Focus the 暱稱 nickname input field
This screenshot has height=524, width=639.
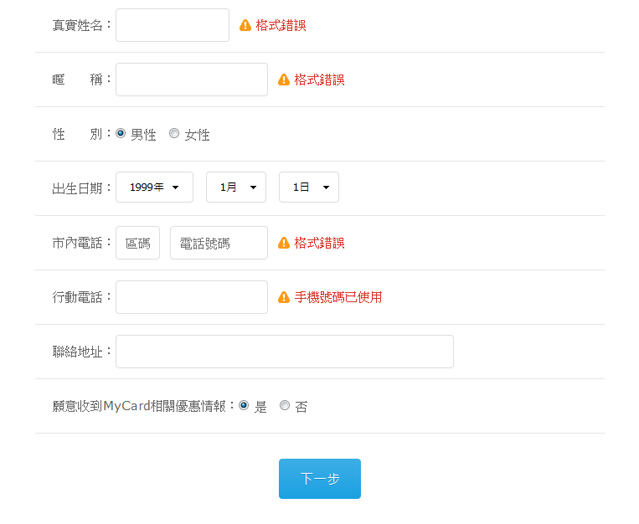(192, 79)
